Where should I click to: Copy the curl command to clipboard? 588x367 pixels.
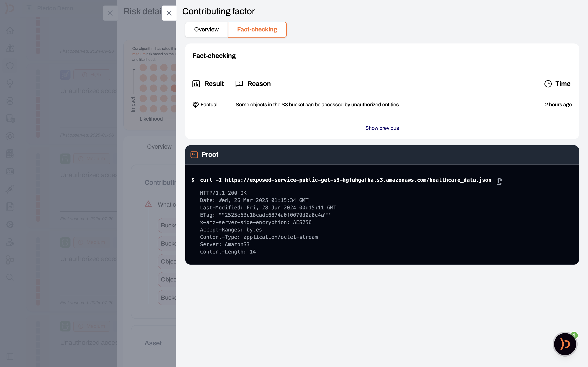[x=499, y=181]
